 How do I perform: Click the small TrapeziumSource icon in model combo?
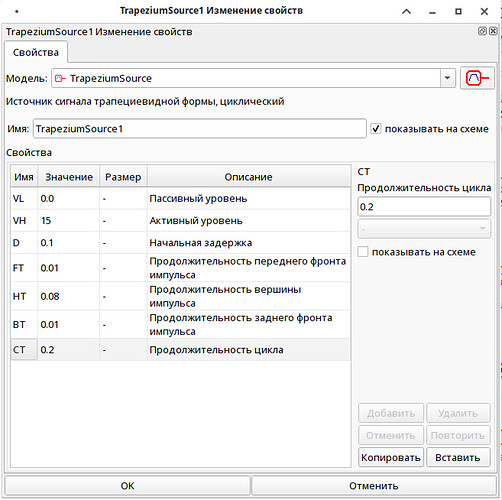[60, 79]
